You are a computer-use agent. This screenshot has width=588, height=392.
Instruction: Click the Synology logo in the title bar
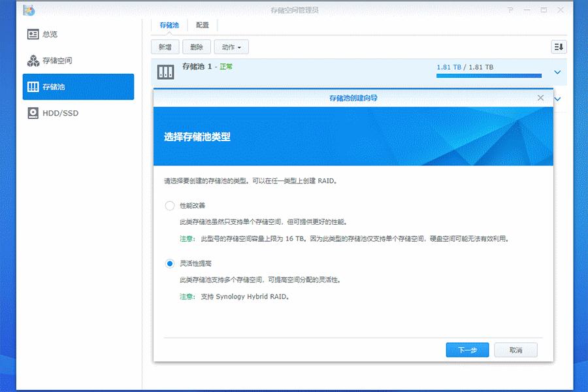point(27,9)
